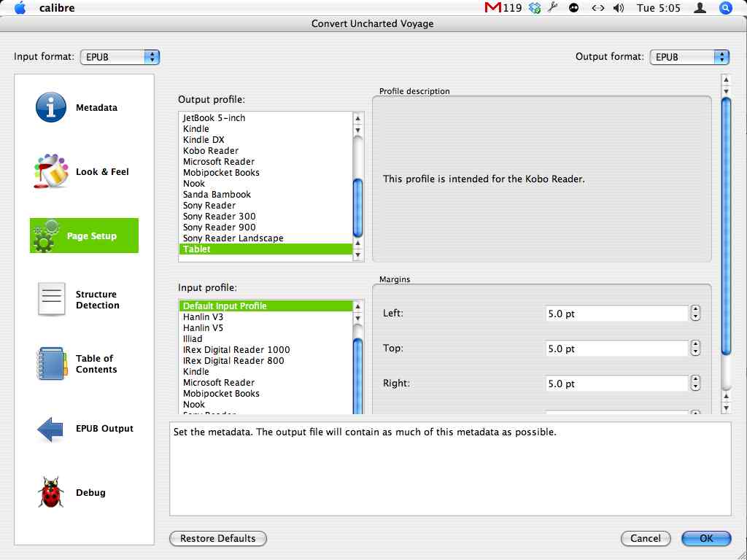Image resolution: width=747 pixels, height=560 pixels.
Task: Switch to the EPUB Output section
Action: click(104, 429)
